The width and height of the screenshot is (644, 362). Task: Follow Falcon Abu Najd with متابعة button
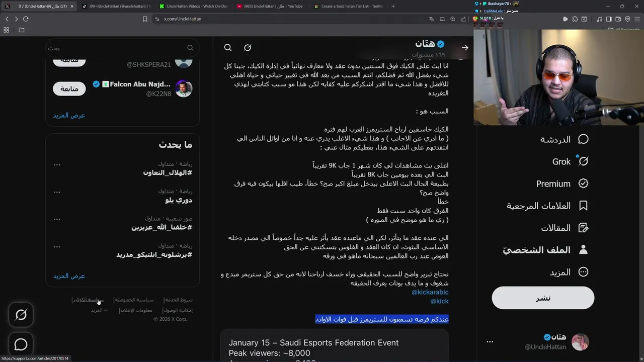coord(69,88)
